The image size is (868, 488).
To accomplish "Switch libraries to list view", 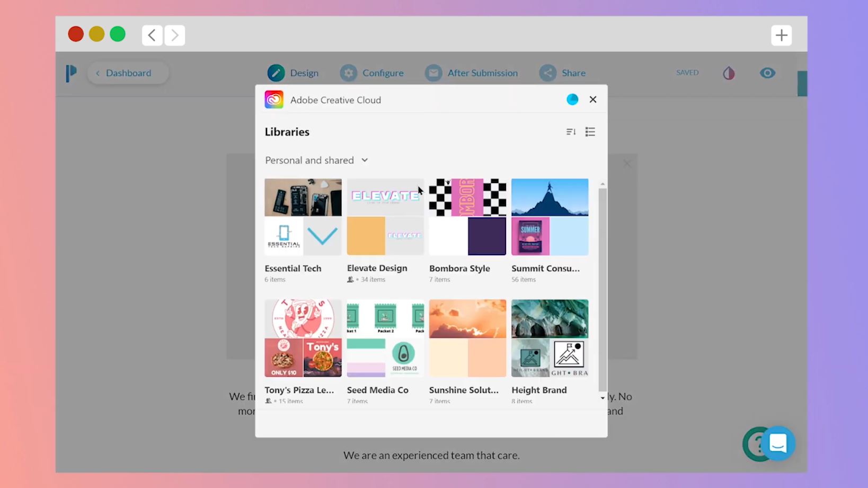I will 590,132.
